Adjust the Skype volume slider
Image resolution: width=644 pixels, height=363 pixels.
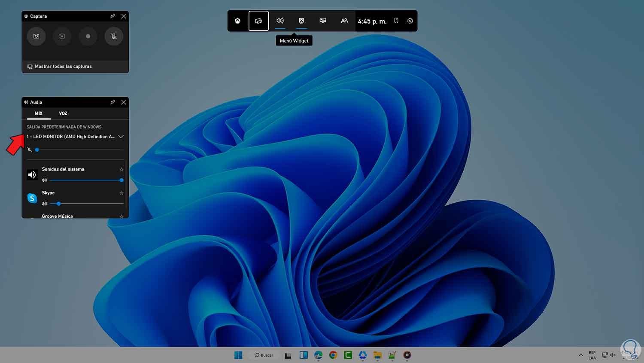(x=86, y=204)
